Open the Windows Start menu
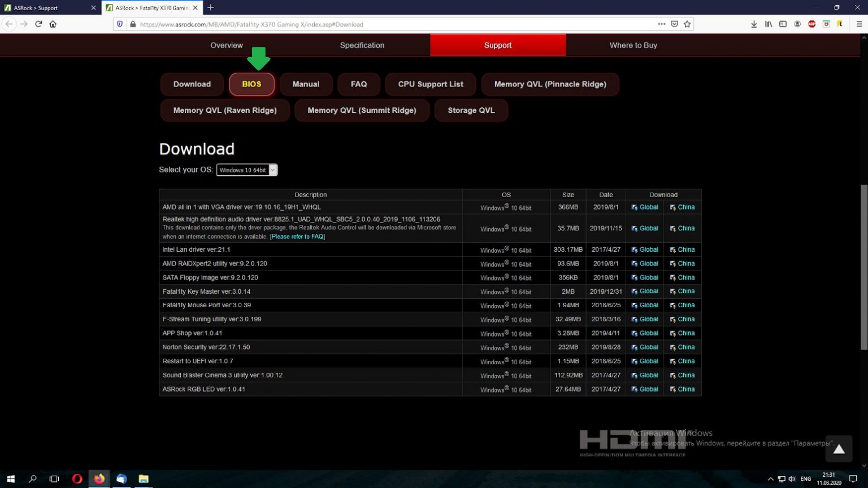868x488 pixels. pos(11,479)
